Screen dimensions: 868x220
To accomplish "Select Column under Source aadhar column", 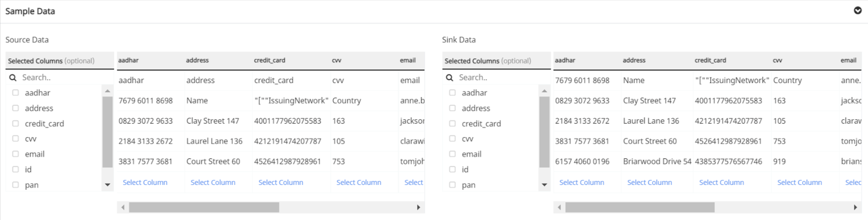I will point(145,183).
